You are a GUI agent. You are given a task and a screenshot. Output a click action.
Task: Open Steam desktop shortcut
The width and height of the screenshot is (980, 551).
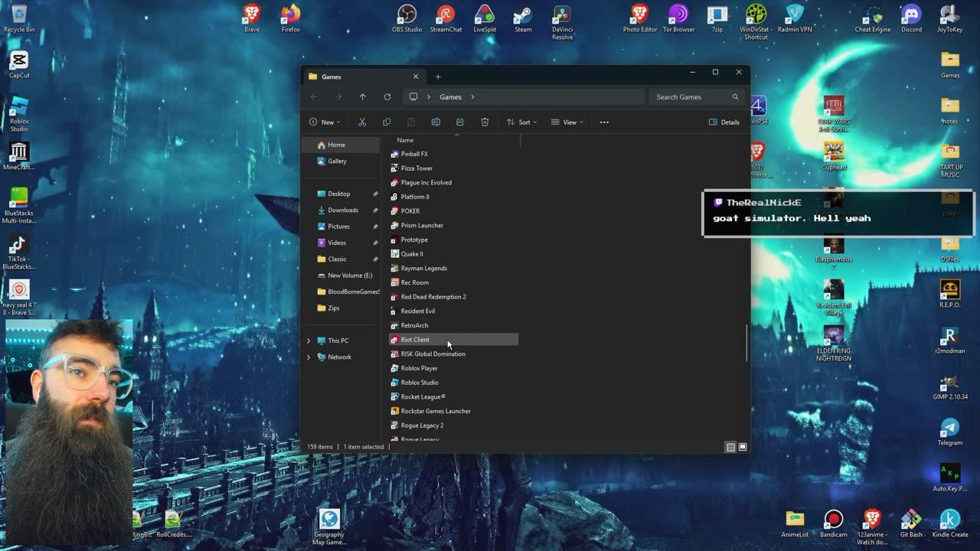click(523, 18)
